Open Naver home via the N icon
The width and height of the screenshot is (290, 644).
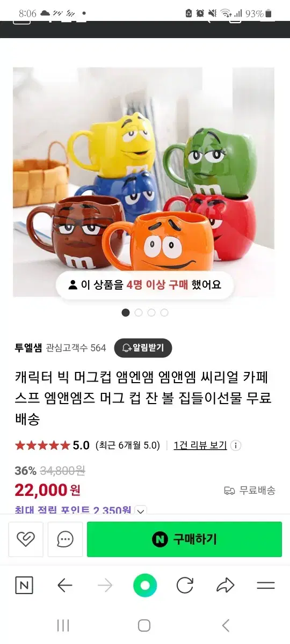pos(24,586)
